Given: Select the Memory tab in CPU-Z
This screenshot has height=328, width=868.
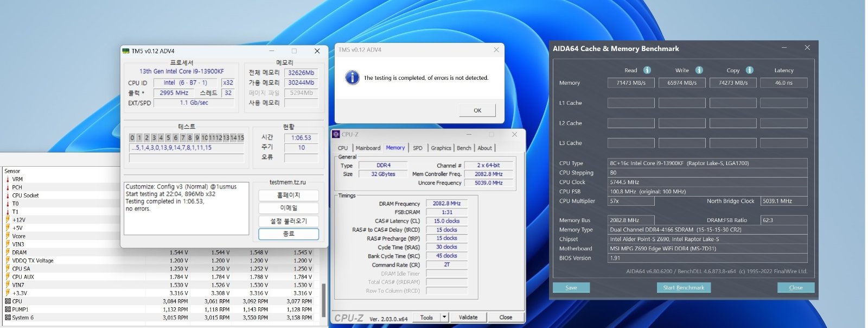Looking at the screenshot, I should [x=395, y=148].
